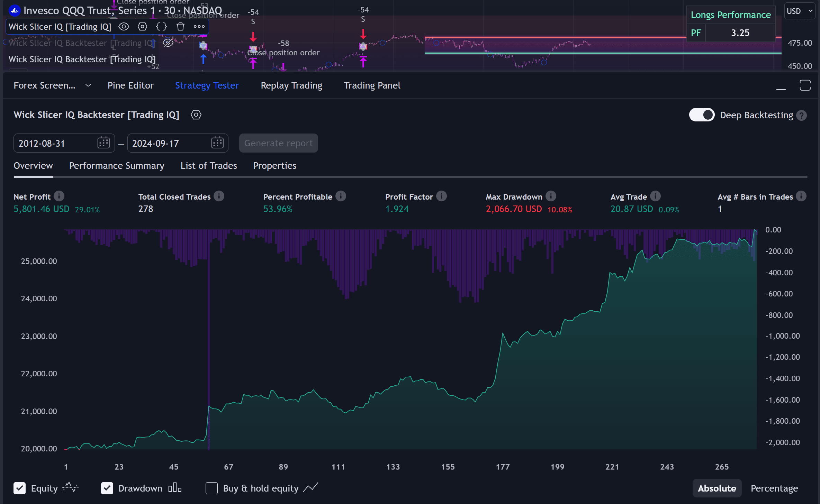
Task: Click the Drawdown bar chart icon
Action: 175,488
